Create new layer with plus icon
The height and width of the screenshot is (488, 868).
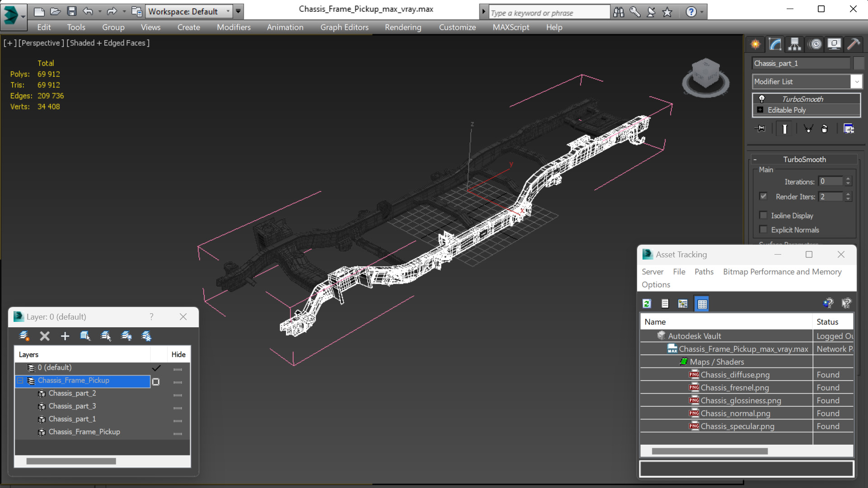[x=65, y=336]
